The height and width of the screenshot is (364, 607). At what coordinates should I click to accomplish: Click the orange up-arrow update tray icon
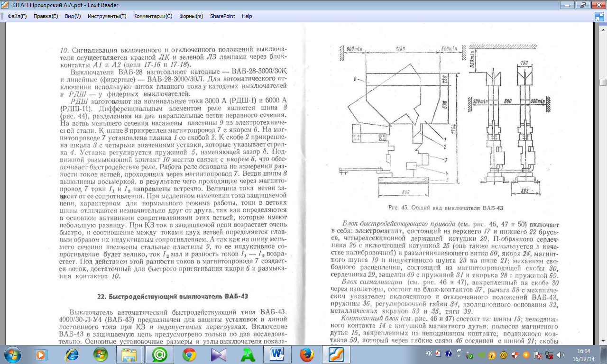click(x=526, y=355)
